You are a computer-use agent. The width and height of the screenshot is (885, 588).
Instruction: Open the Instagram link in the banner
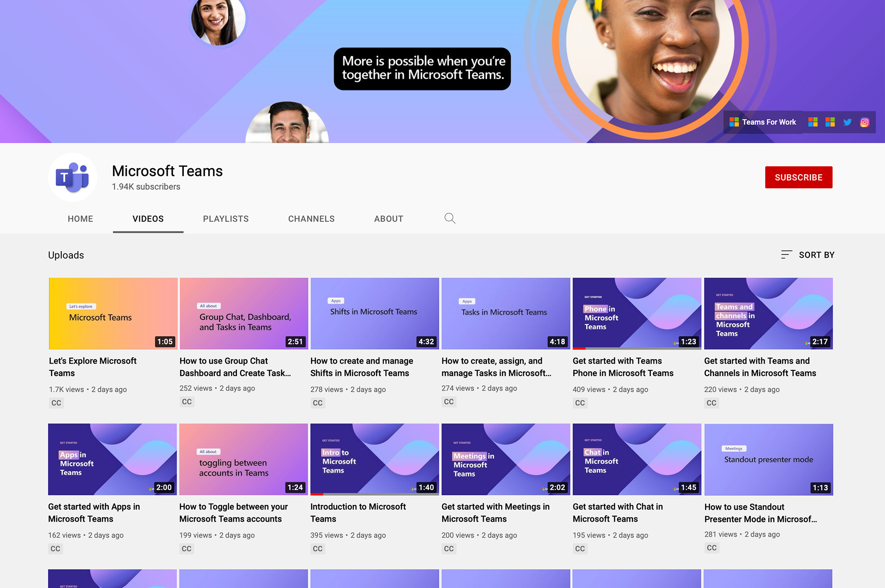(x=865, y=122)
